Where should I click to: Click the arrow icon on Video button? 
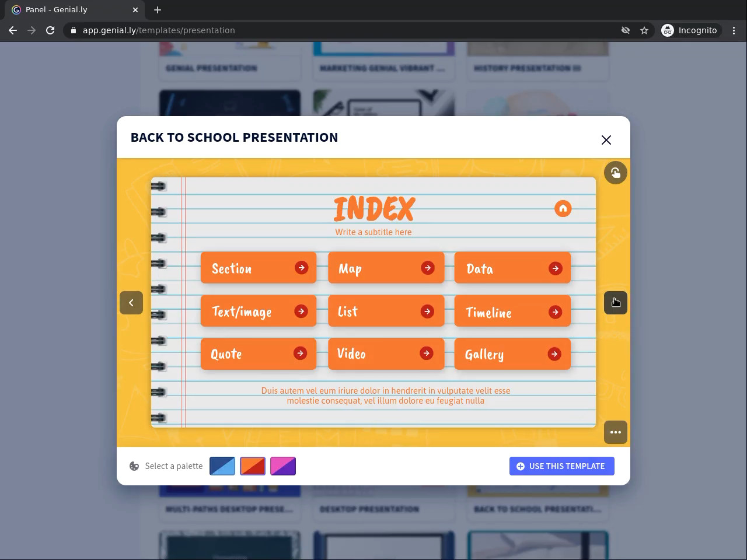[427, 353]
